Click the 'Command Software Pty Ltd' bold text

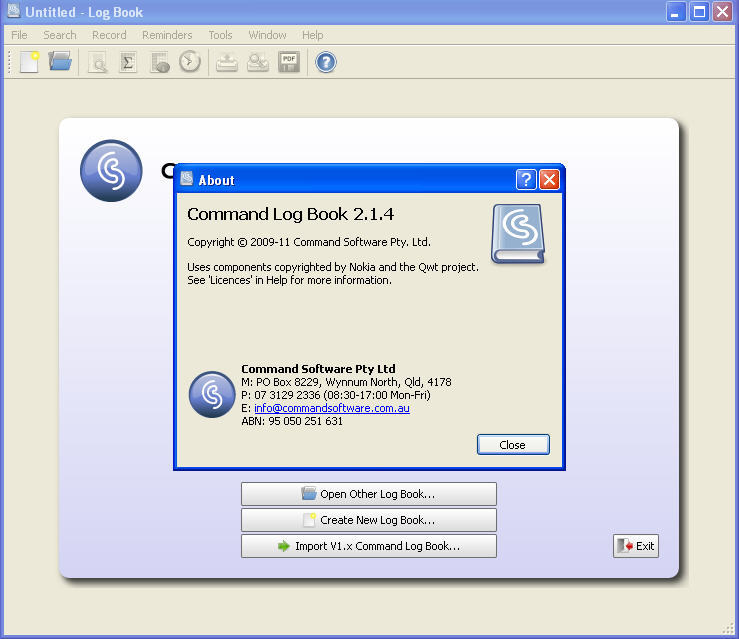tap(318, 369)
